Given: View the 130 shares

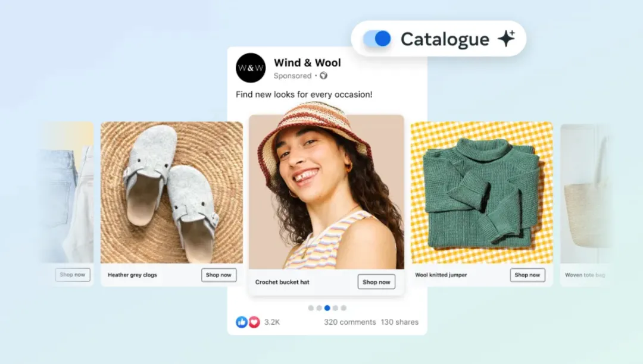Looking at the screenshot, I should tap(399, 322).
